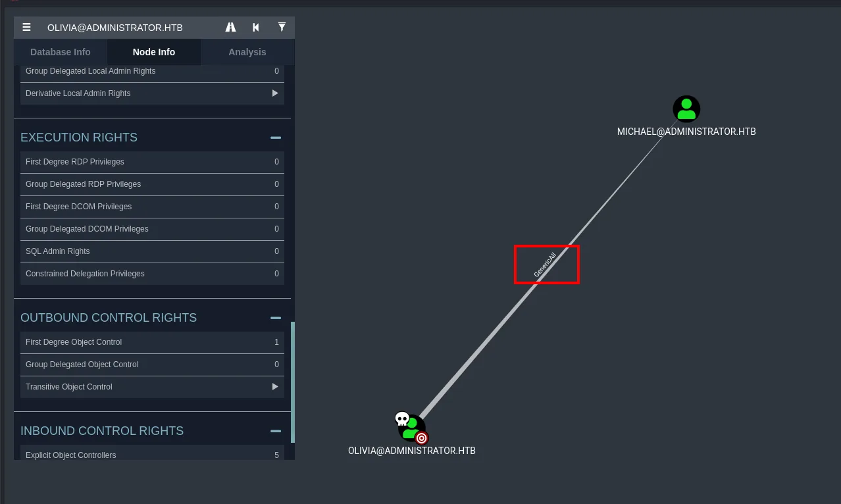
Task: Click the MICHAEL@ADMINISTRATOR.HTB node label
Action: click(686, 132)
